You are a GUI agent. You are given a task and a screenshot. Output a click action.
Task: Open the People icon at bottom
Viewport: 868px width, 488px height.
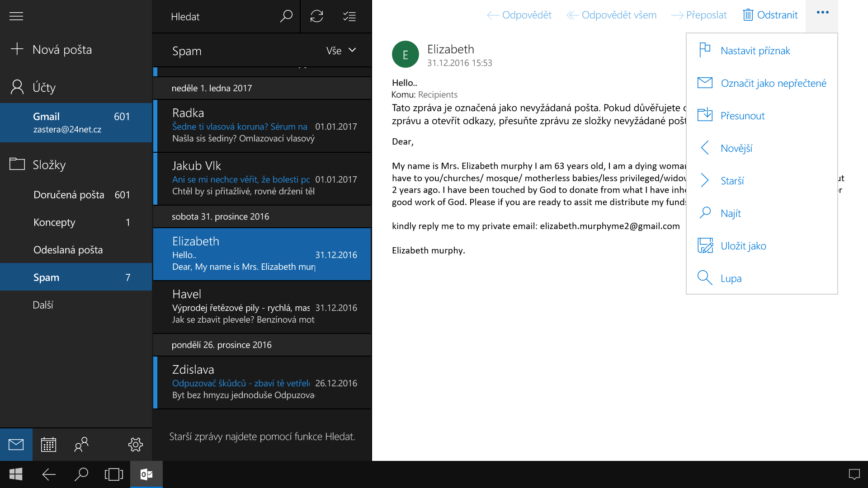(81, 445)
